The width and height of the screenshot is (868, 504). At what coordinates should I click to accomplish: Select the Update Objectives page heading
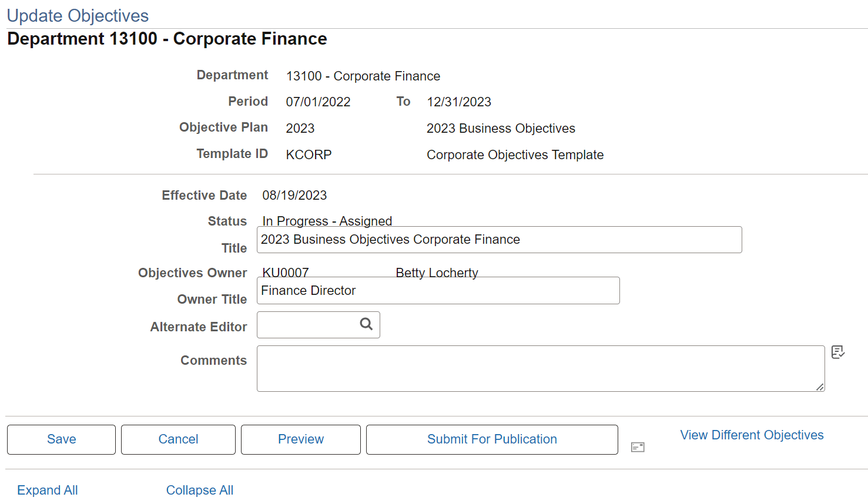click(x=78, y=16)
